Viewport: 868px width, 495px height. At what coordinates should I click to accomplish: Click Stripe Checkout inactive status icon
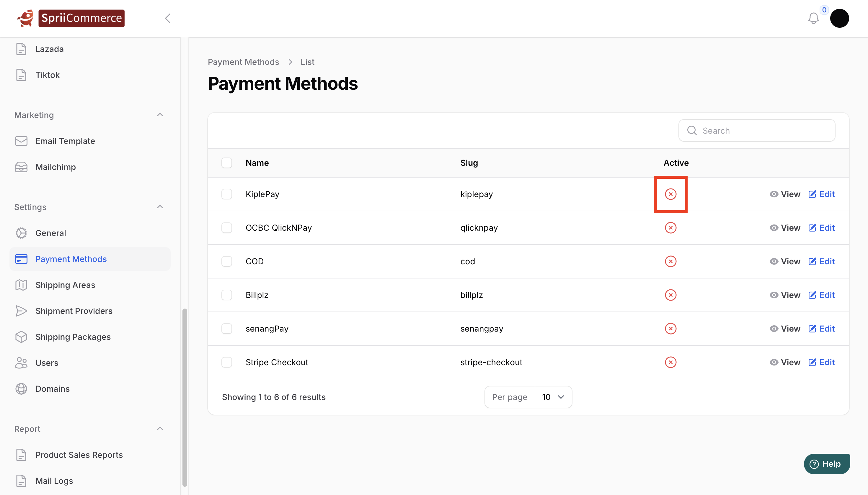670,362
